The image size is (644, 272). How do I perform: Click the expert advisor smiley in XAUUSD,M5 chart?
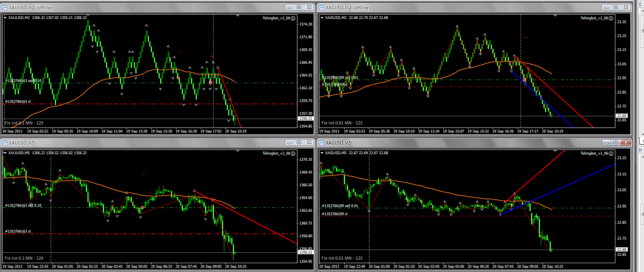point(293,153)
